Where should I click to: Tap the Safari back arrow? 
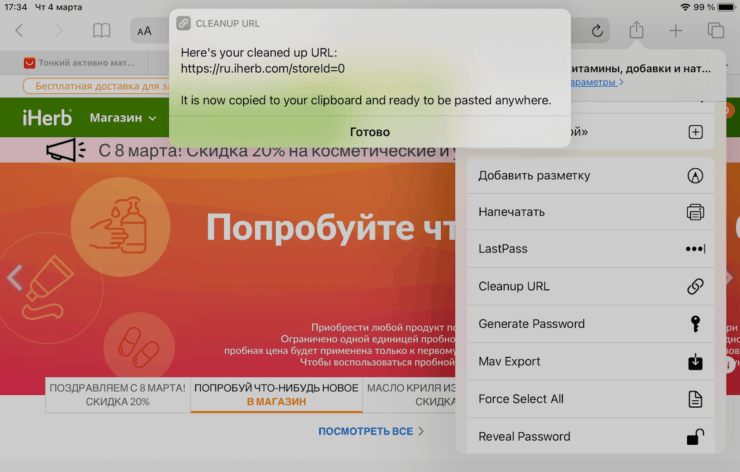point(19,31)
